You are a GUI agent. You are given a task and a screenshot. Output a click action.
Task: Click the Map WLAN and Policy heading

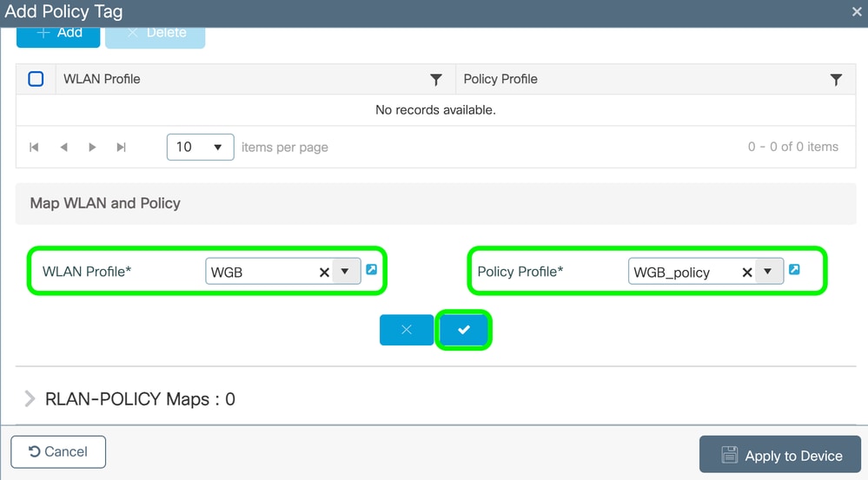105,203
